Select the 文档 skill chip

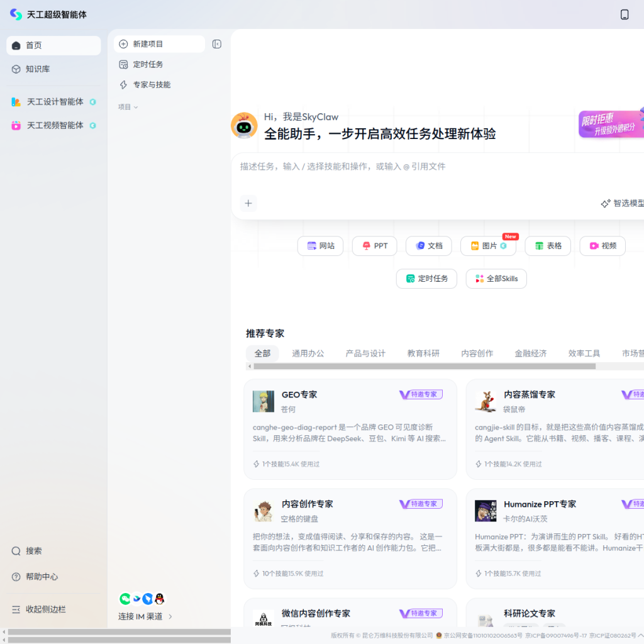pyautogui.click(x=429, y=246)
